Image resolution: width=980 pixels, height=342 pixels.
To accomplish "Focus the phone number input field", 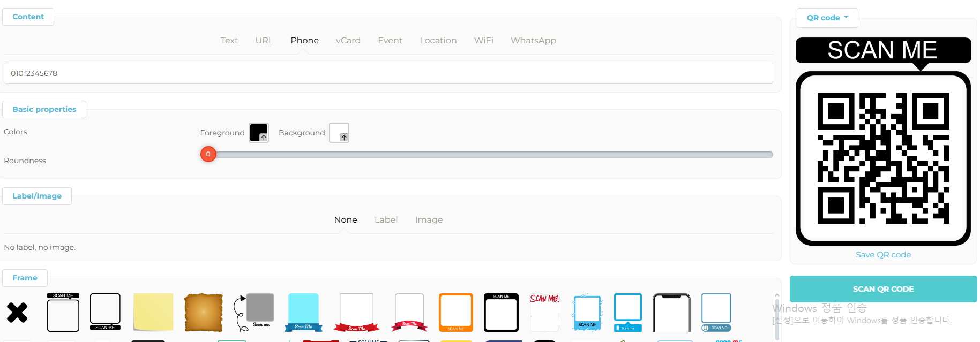I will [388, 73].
